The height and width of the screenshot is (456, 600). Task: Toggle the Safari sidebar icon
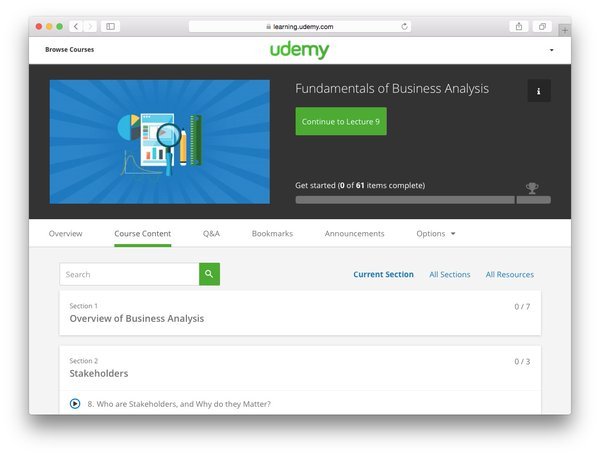[x=110, y=26]
